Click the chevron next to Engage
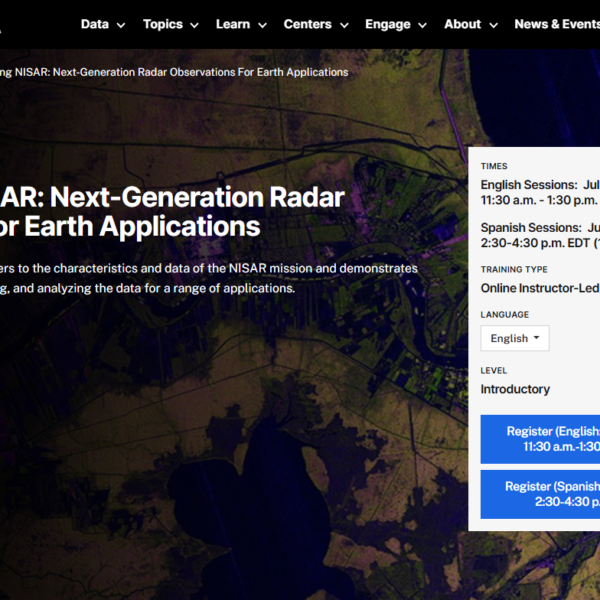 tap(422, 26)
